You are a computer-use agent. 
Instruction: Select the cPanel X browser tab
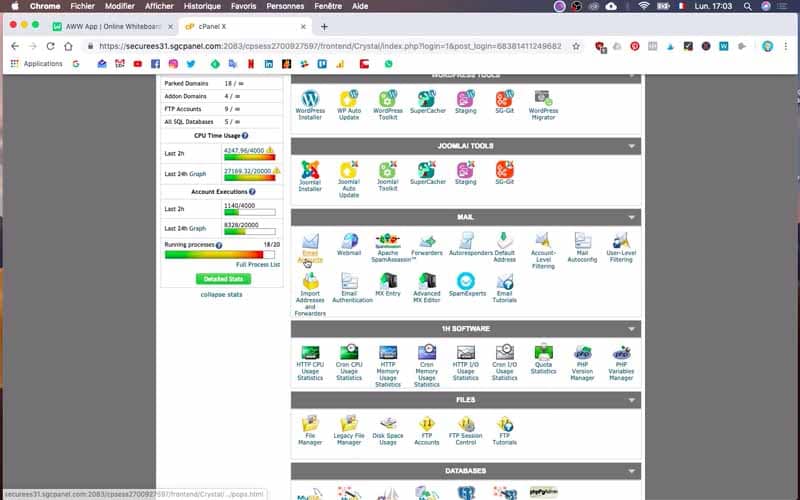pyautogui.click(x=245, y=27)
